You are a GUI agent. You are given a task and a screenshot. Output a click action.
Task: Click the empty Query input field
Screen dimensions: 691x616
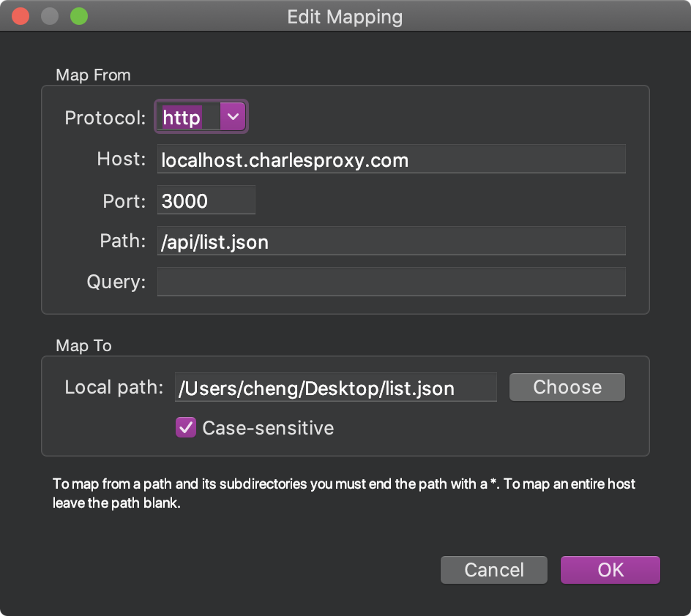click(391, 282)
